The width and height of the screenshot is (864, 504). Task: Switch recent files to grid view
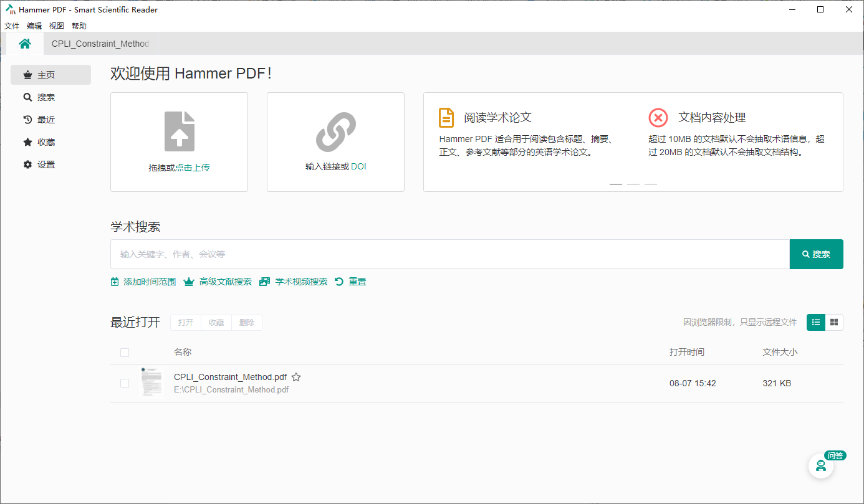[x=834, y=322]
